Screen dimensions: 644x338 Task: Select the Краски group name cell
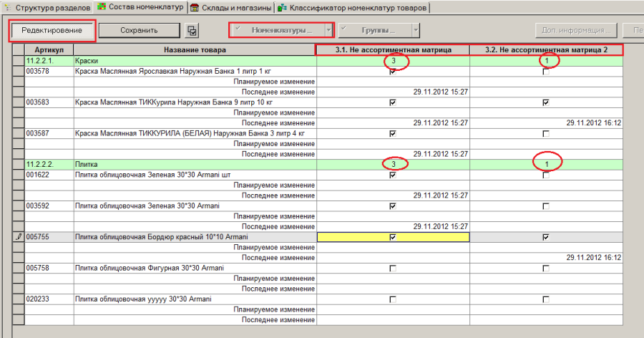pos(195,61)
